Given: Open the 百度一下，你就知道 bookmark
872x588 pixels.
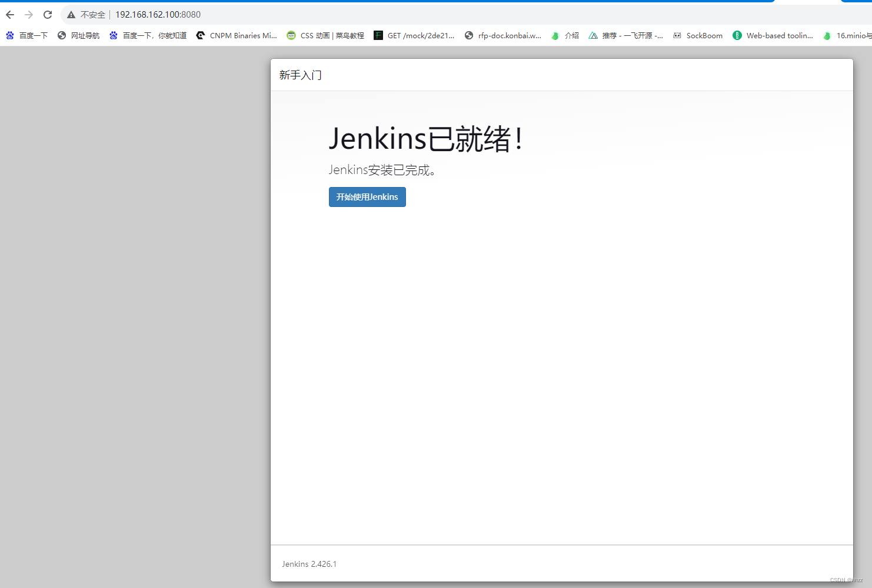Looking at the screenshot, I should 148,36.
